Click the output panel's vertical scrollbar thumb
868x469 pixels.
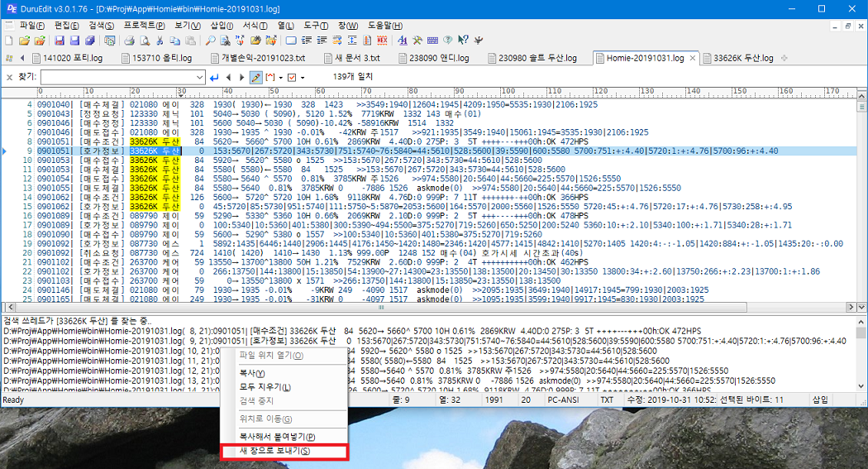[x=861, y=333]
